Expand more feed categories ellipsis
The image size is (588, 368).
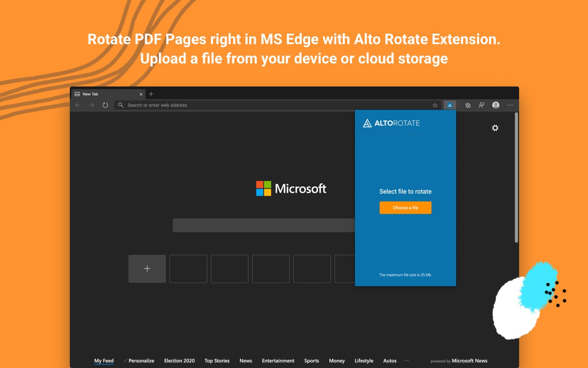coord(407,361)
